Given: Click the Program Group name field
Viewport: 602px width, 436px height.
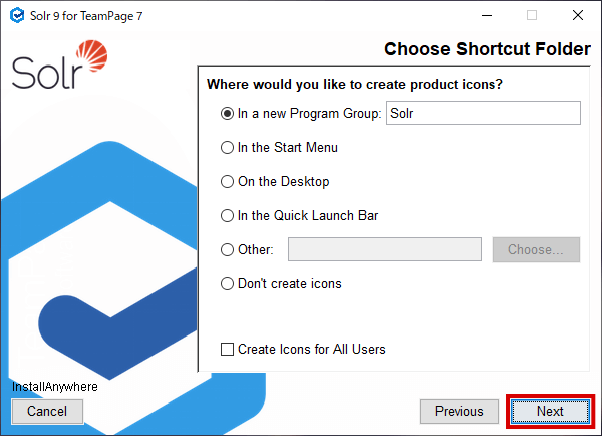Looking at the screenshot, I should pos(483,114).
